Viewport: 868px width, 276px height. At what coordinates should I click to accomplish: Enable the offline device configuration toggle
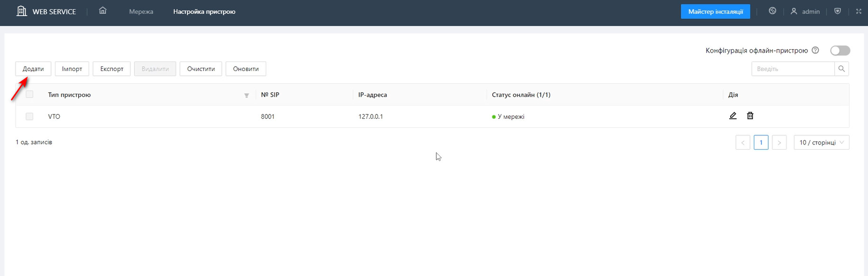pos(840,51)
